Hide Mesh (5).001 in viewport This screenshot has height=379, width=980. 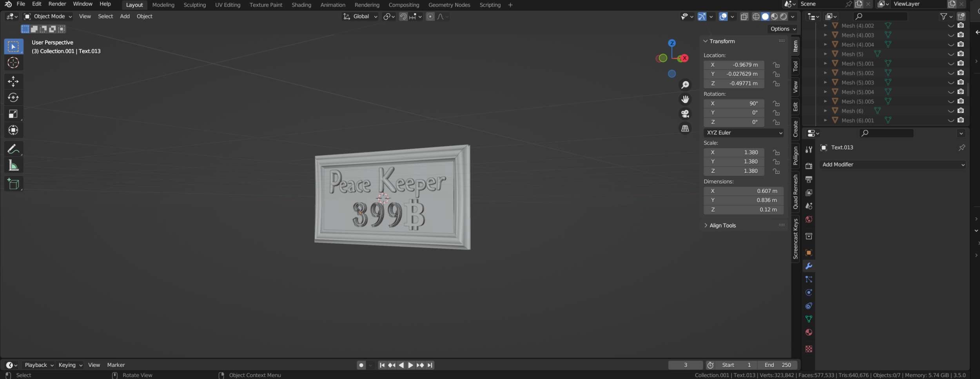point(951,63)
